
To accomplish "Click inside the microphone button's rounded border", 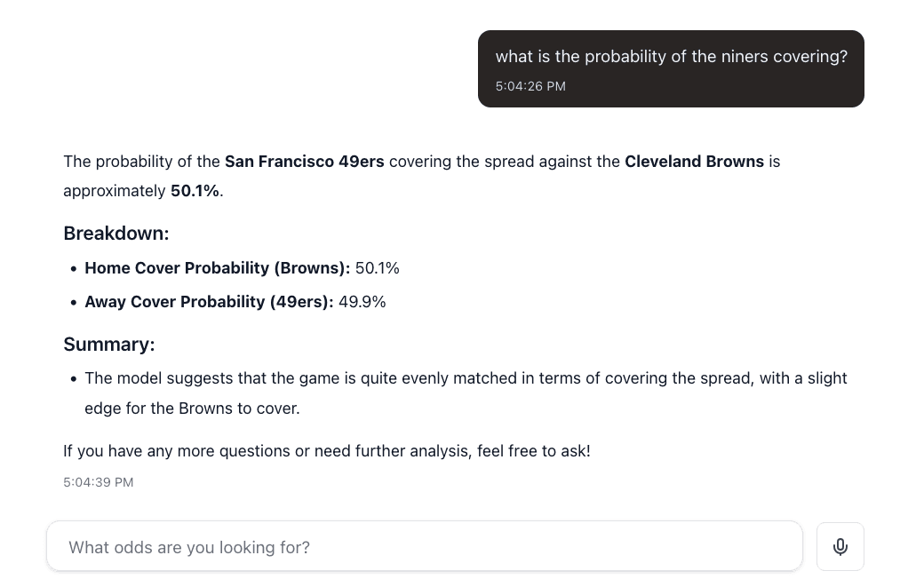I will click(x=840, y=546).
